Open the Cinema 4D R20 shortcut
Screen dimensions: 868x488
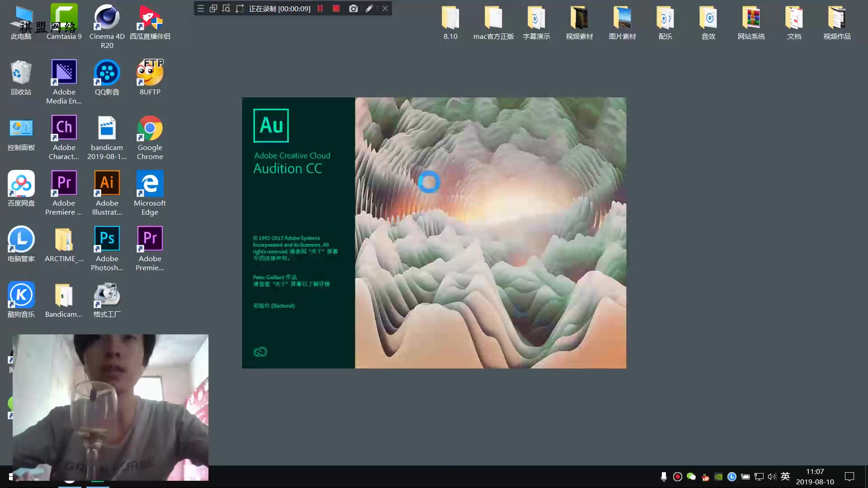pos(107,26)
